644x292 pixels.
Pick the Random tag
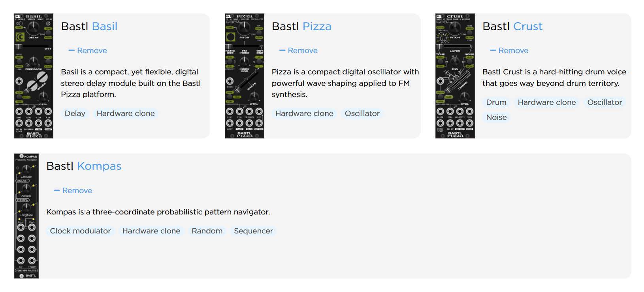coord(207,231)
